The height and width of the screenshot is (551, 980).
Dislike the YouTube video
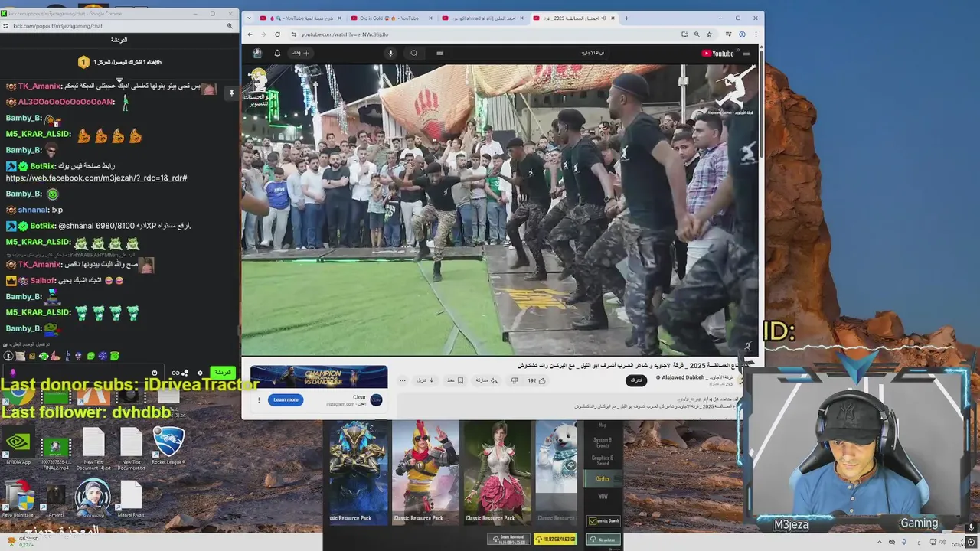[514, 380]
